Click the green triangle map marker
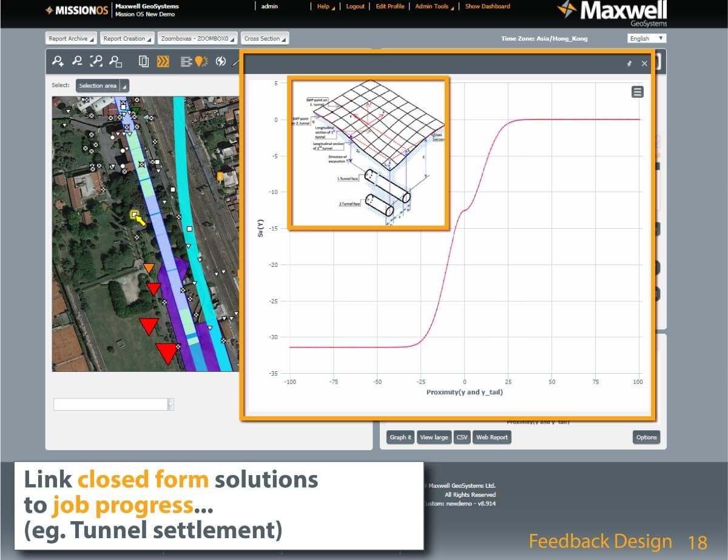Image resolution: width=728 pixels, height=560 pixels. (135, 111)
